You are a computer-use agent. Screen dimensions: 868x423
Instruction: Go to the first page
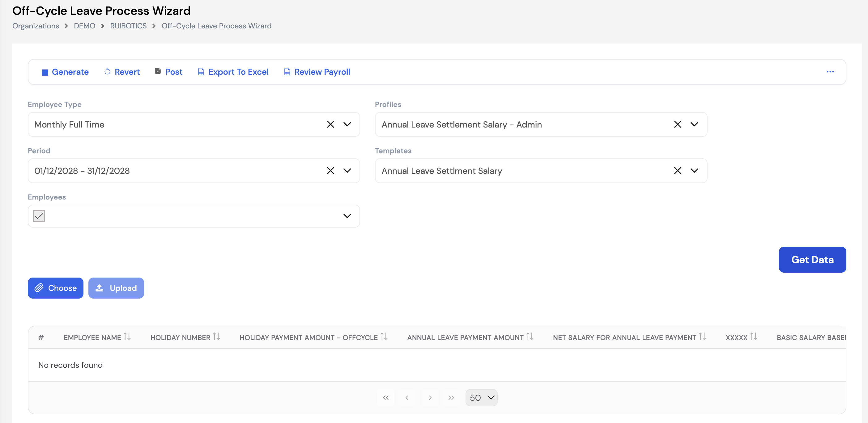point(386,398)
